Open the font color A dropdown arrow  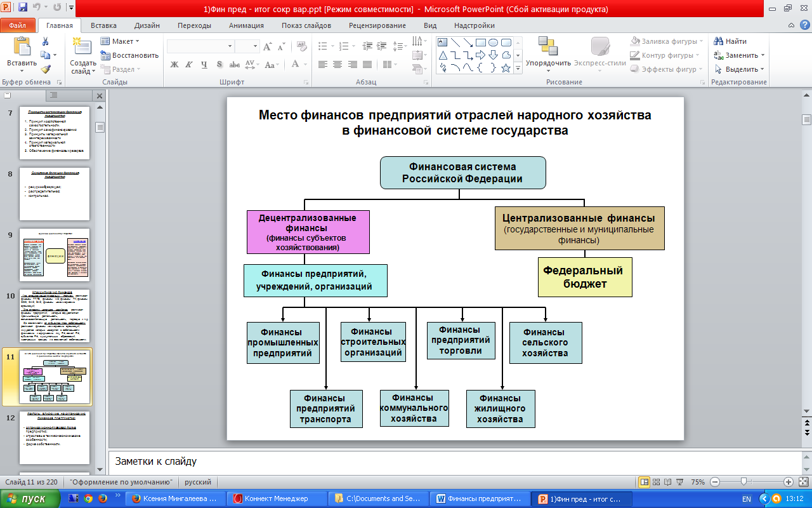pos(306,64)
